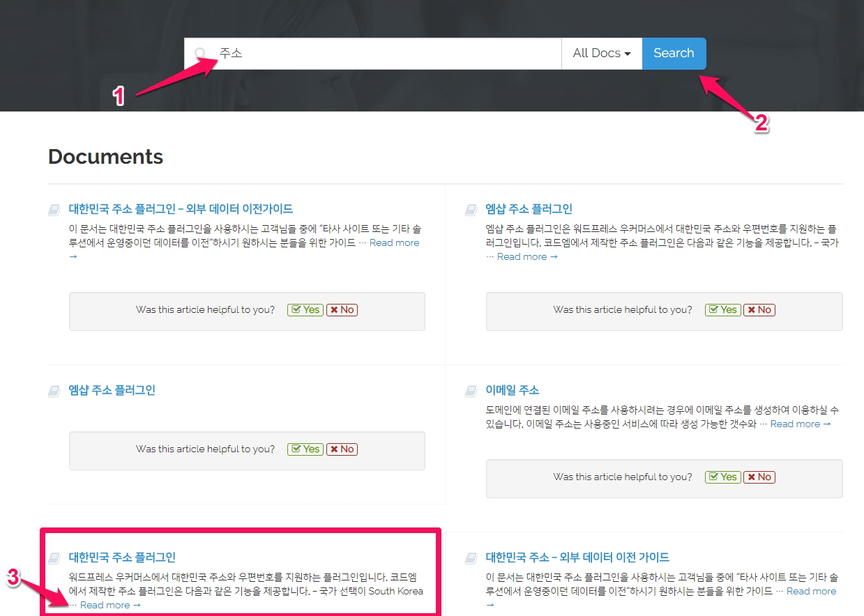Open 대한민국 주소 – 외부 데이터 이전 가이드 title
This screenshot has height=616, width=864.
(x=577, y=557)
